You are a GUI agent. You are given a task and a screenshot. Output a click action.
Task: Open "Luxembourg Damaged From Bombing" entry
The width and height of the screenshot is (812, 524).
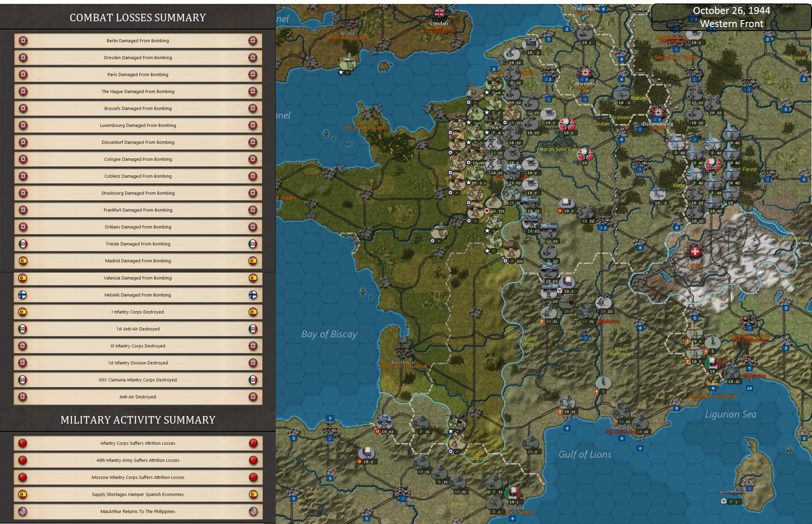[x=138, y=126]
